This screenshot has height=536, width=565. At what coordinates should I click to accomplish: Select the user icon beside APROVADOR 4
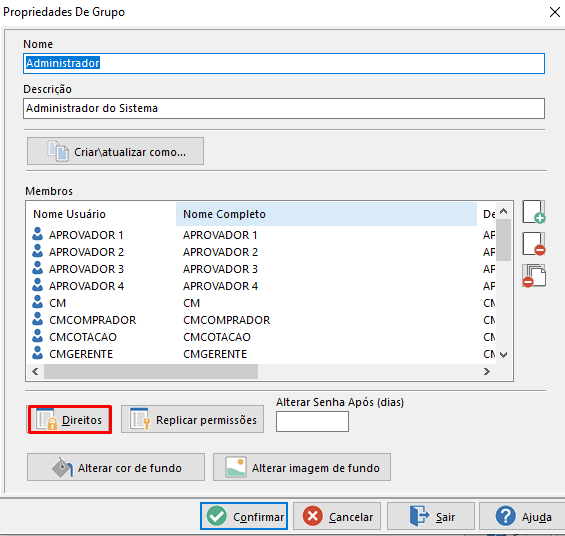(37, 285)
